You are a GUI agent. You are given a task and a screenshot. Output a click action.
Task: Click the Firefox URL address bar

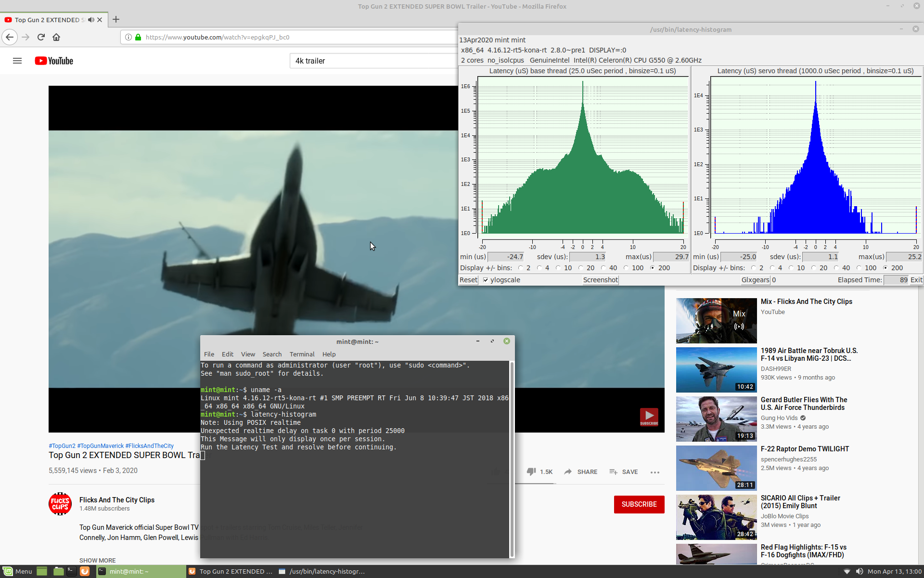[x=289, y=37]
